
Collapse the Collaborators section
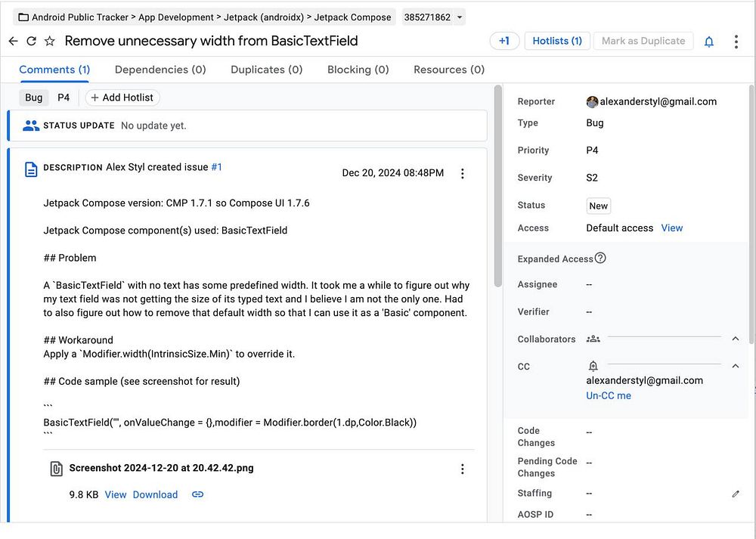pyautogui.click(x=736, y=339)
